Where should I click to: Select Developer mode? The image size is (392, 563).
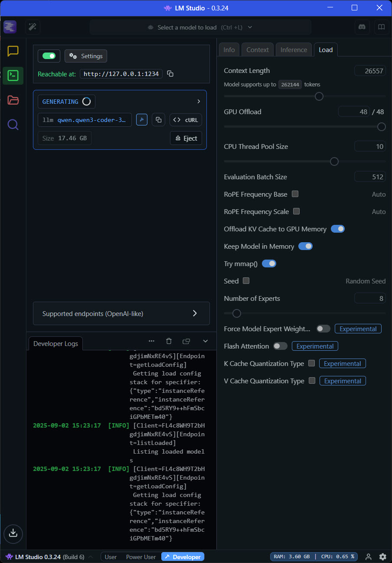[x=183, y=557]
